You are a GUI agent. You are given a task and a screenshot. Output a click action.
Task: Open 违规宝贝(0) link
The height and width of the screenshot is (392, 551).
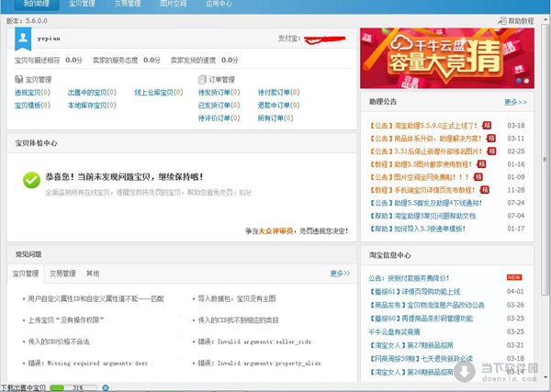[32, 93]
